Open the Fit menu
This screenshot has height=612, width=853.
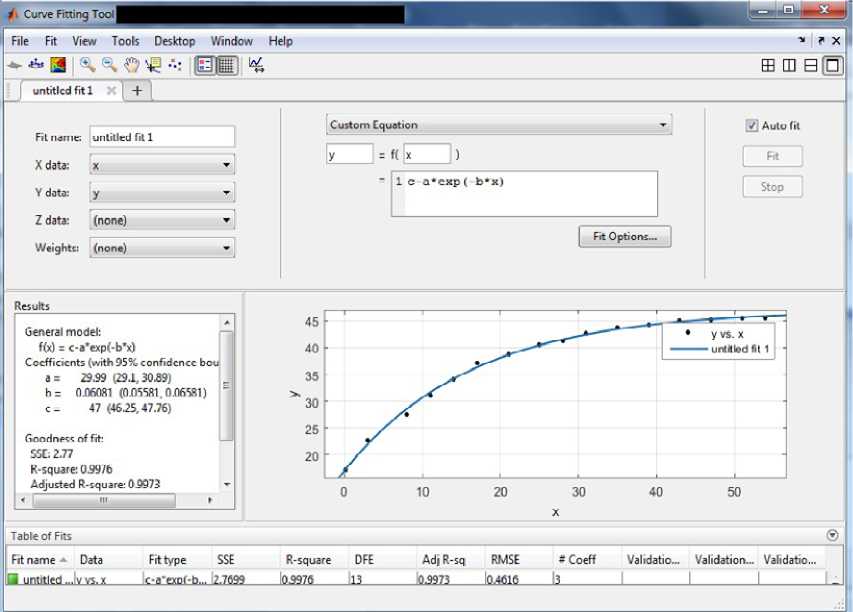coord(50,41)
